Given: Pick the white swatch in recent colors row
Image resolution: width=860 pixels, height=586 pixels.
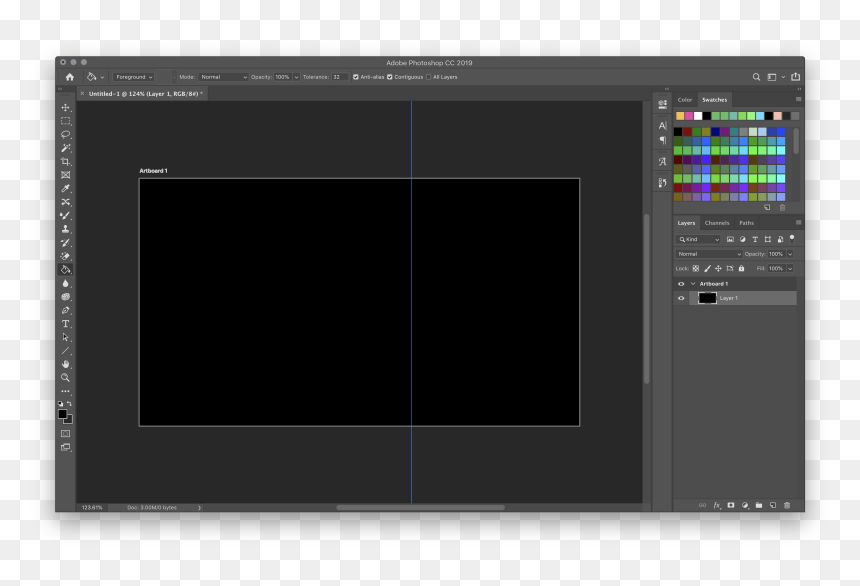Looking at the screenshot, I should [x=698, y=116].
